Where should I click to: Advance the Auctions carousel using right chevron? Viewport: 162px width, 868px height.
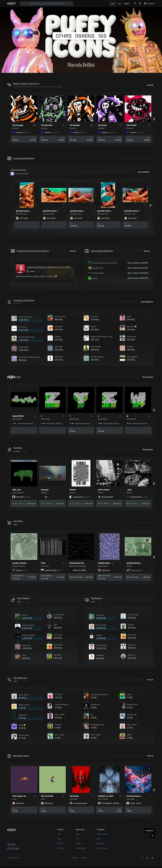tap(154, 483)
